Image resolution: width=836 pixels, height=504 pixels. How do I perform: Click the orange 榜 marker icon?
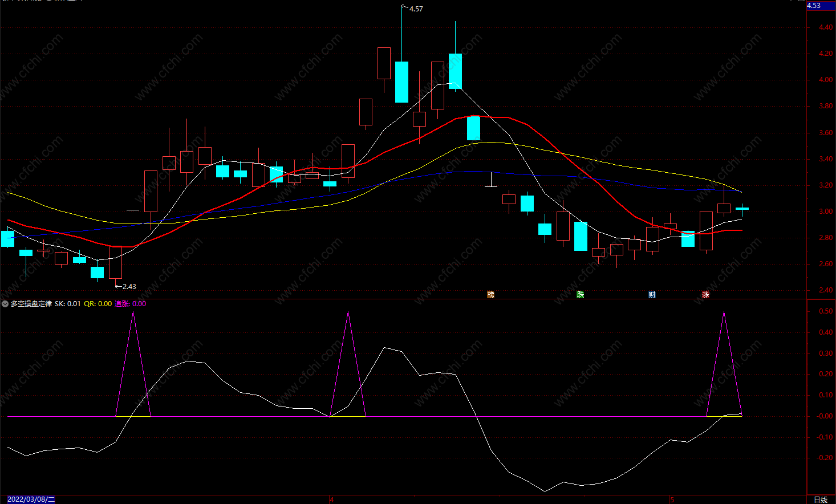click(x=490, y=295)
